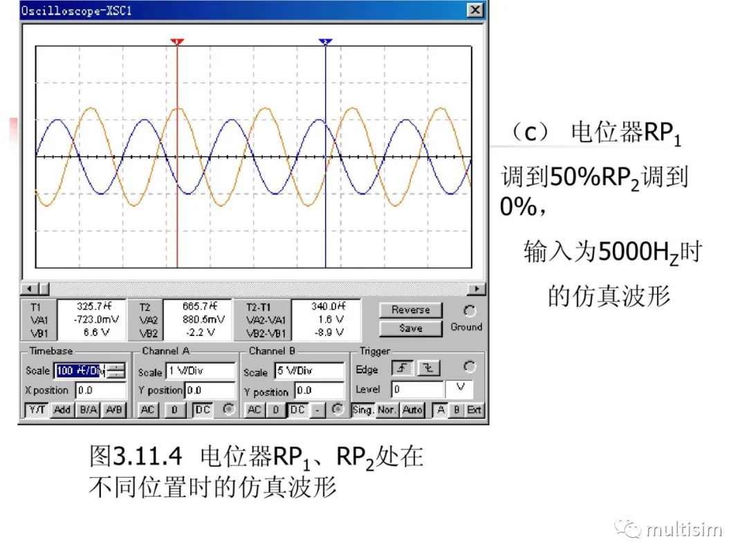Image resolution: width=747 pixels, height=560 pixels.
Task: Decrease Timebase scale with down arrow
Action: click(117, 373)
